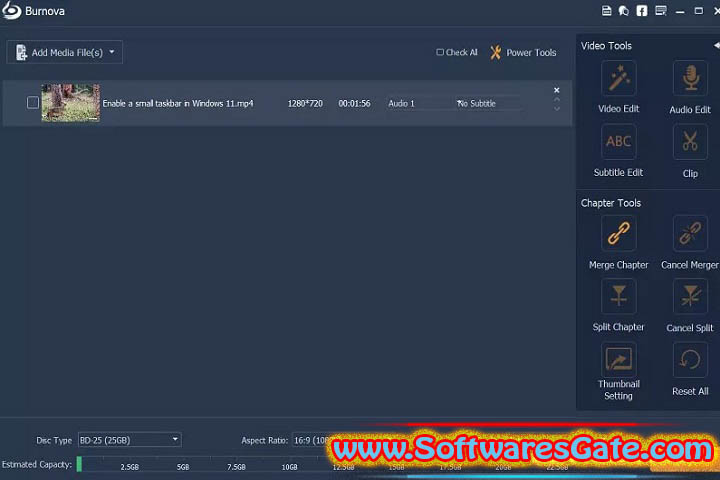Click the Split Chapter icon

coord(619,296)
